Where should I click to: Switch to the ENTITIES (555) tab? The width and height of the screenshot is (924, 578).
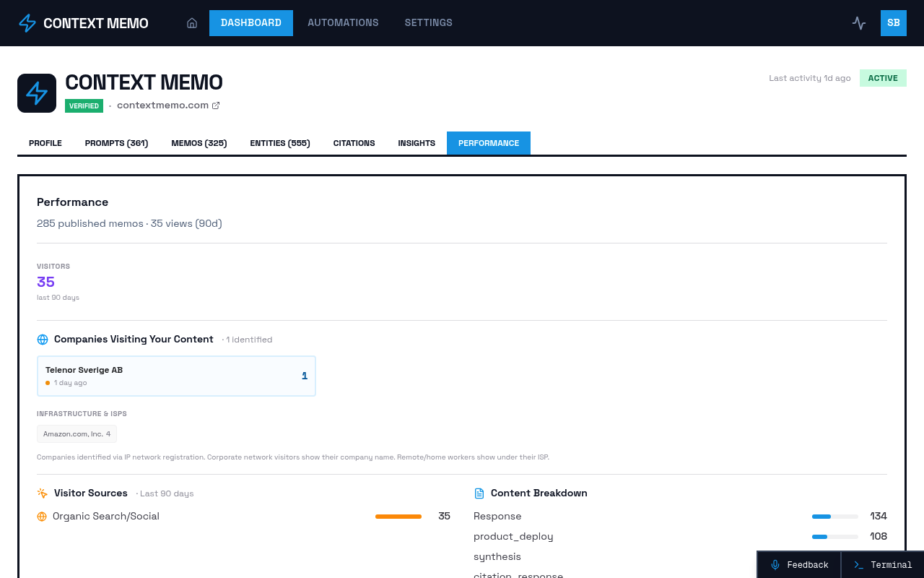[280, 143]
